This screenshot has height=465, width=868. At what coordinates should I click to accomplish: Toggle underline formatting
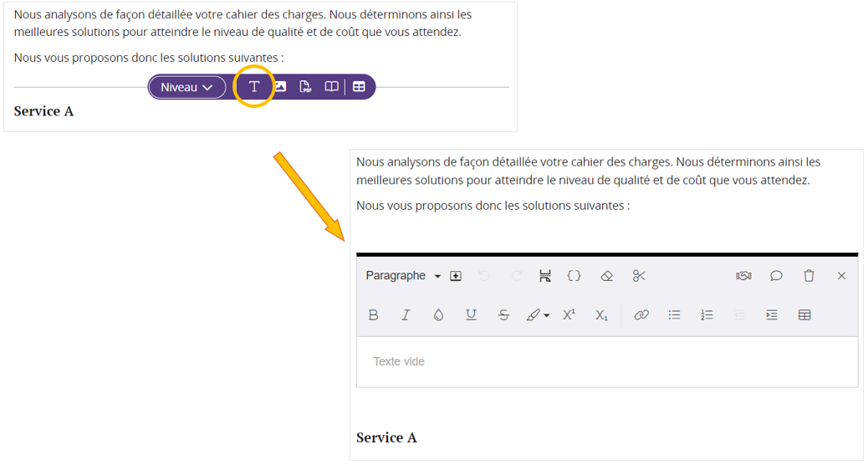[x=471, y=315]
